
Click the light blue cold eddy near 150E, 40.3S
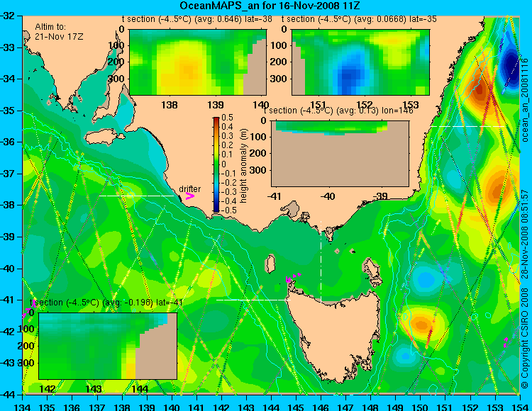[x=425, y=280]
